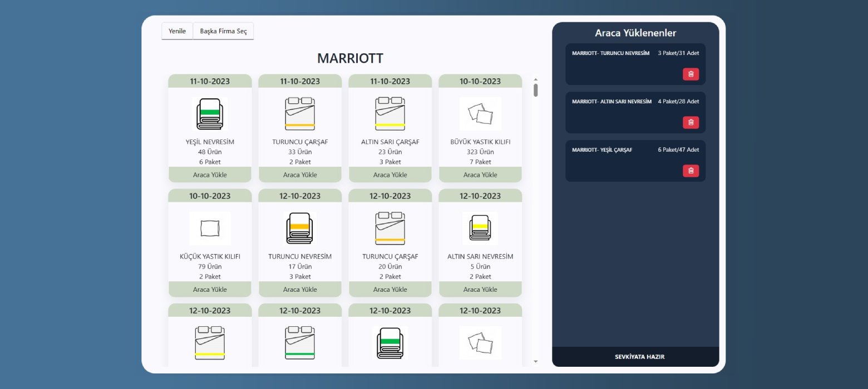Click Araca Yükle under KÜÇÜK YASTIK KILIFI
Screen dimensions: 868x389
coord(210,290)
